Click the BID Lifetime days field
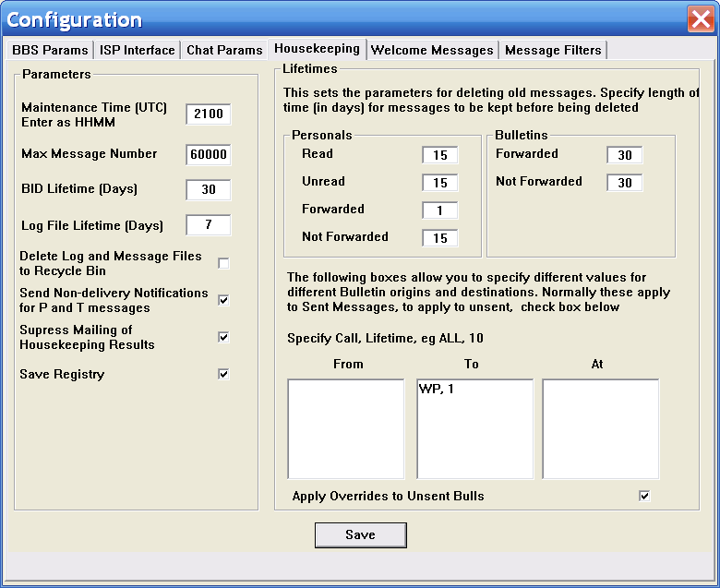This screenshot has width=720, height=588. [x=208, y=190]
